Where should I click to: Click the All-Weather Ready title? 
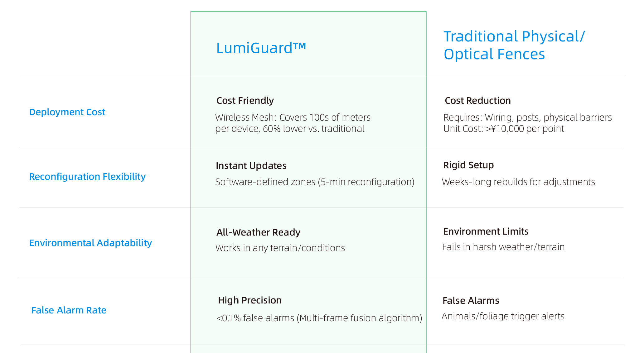coord(258,232)
